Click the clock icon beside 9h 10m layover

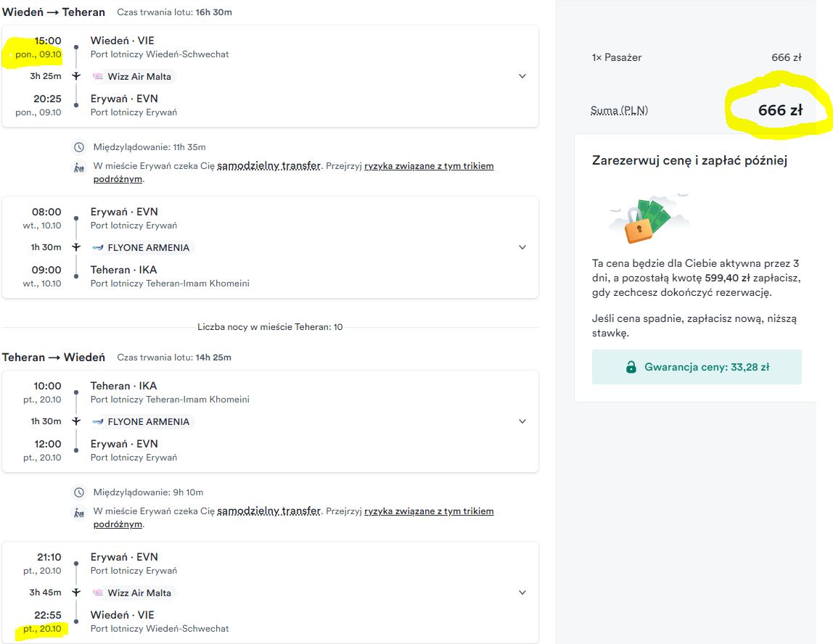pyautogui.click(x=79, y=492)
